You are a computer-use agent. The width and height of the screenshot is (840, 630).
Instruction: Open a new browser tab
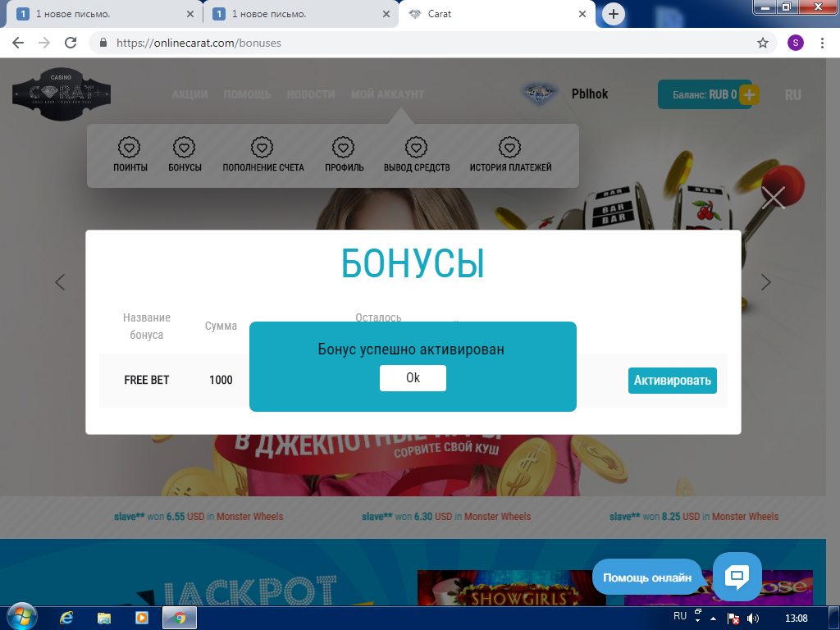[614, 14]
